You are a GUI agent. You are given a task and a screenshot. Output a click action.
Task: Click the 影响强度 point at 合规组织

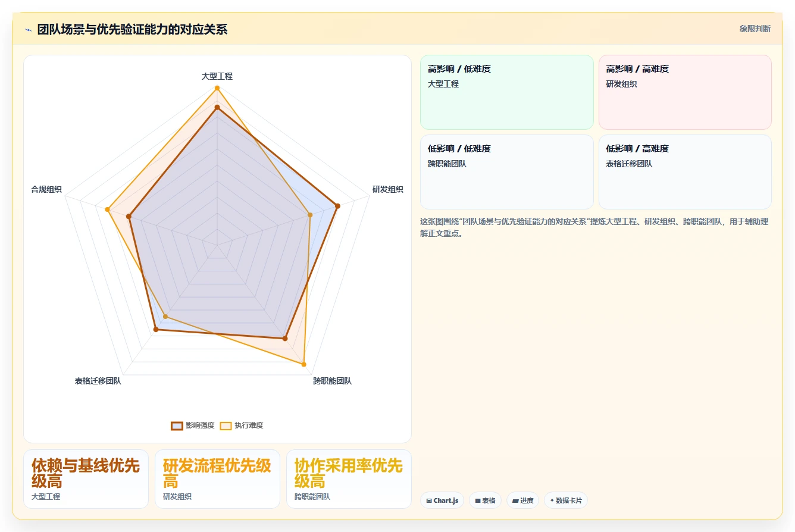[129, 217]
